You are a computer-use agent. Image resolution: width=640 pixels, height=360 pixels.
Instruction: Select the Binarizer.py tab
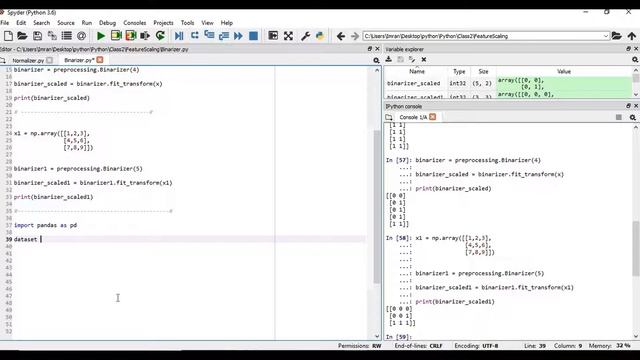click(x=79, y=60)
